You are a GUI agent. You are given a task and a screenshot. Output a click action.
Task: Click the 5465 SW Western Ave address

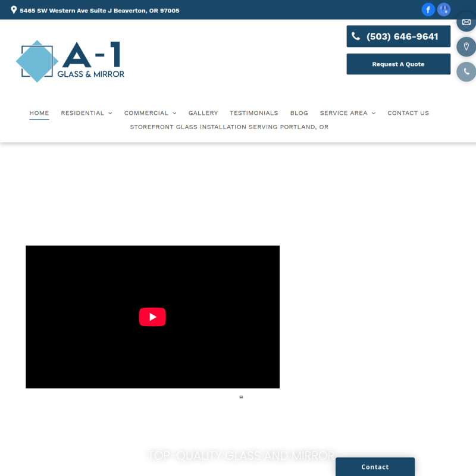[99, 11]
